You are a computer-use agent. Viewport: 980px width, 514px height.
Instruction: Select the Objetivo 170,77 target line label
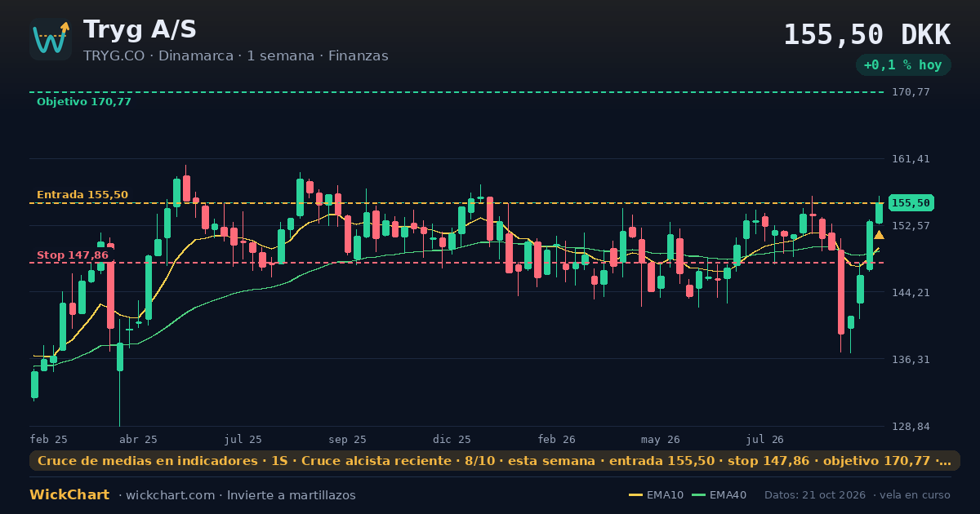click(83, 102)
